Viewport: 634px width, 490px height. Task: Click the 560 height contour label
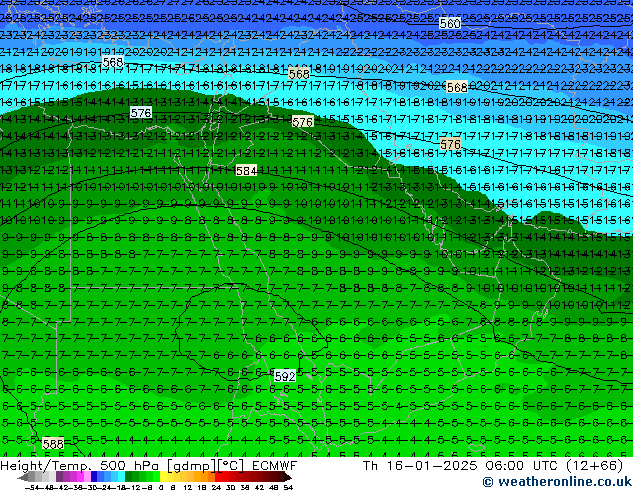coord(450,24)
